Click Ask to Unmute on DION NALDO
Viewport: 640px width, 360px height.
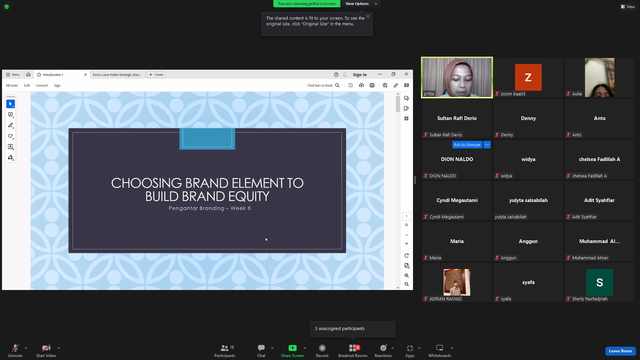coord(467,145)
